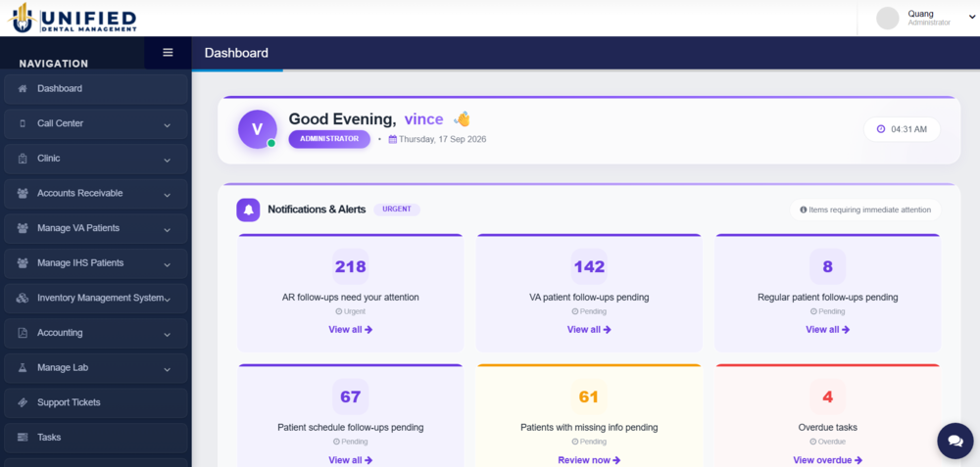Select Support Tickets in the sidebar
The width and height of the screenshot is (980, 467).
pyautogui.click(x=96, y=402)
